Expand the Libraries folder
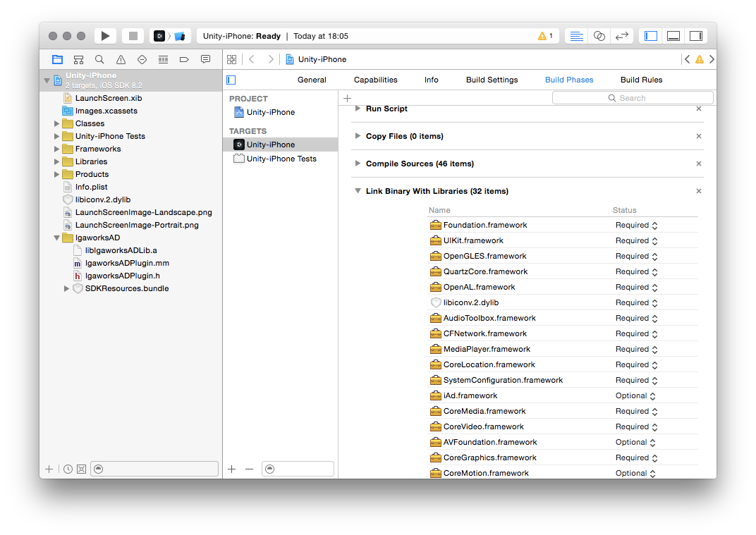 56,161
